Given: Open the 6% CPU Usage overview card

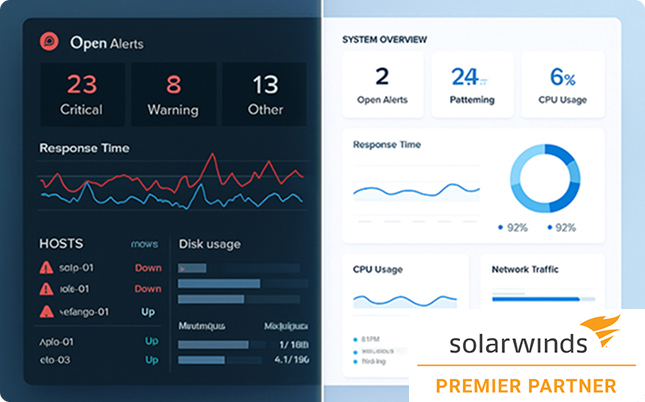Looking at the screenshot, I should 563,85.
